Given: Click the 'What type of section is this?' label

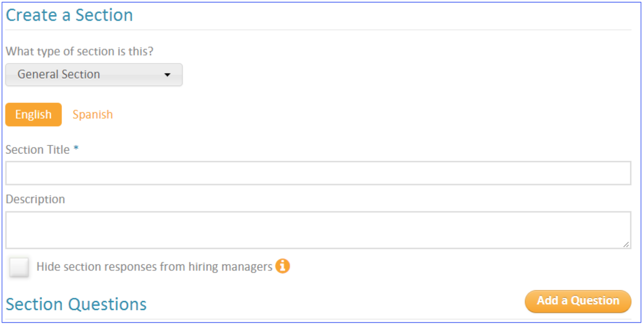Looking at the screenshot, I should (79, 51).
